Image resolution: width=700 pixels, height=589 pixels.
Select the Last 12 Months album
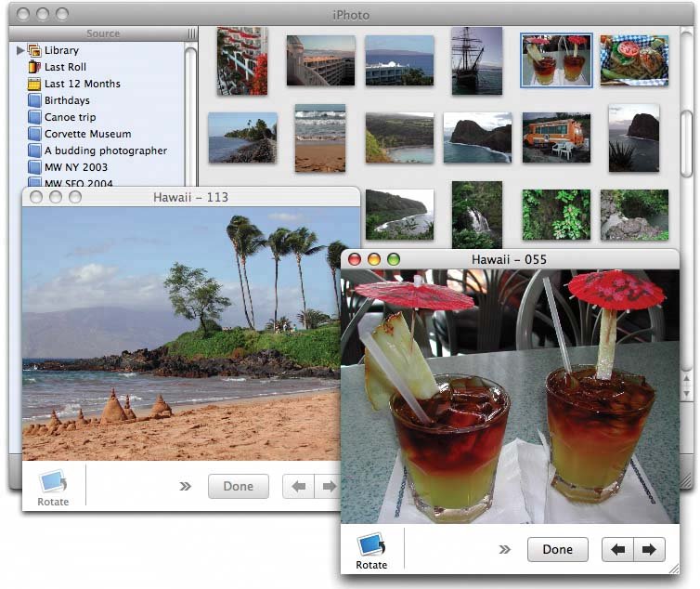(x=82, y=84)
